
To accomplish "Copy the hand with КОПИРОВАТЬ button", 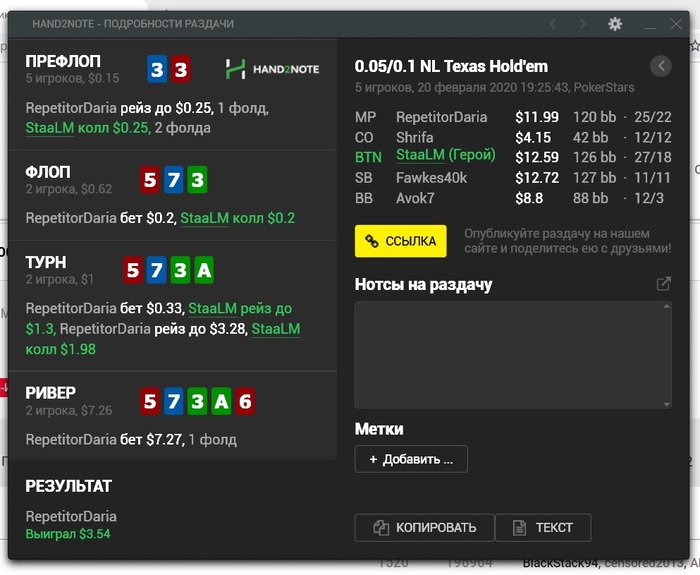I will click(425, 528).
